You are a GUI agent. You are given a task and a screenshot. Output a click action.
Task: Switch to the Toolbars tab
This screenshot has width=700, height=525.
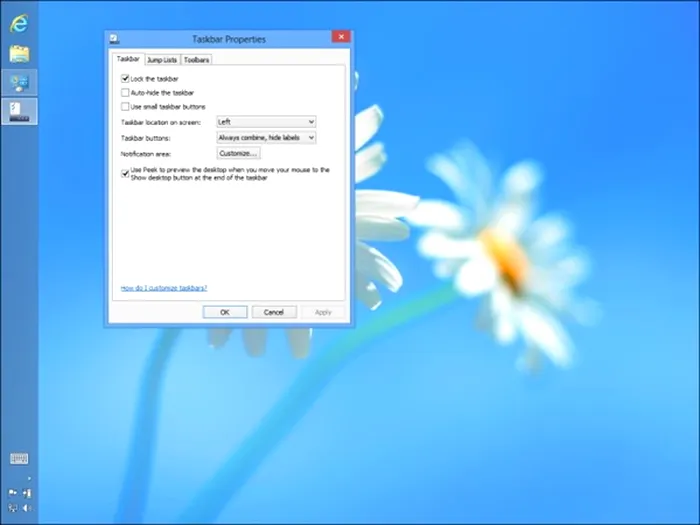tap(196, 60)
